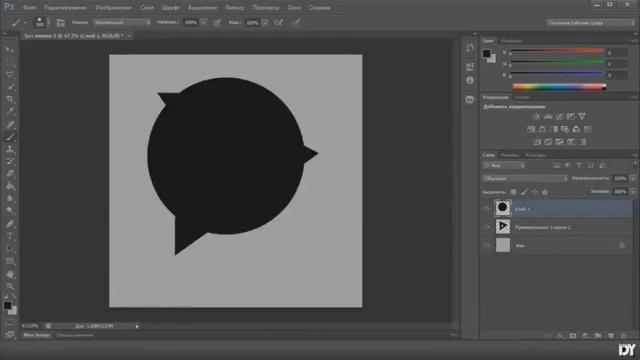This screenshot has height=360, width=640.
Task: Switch to the Каналы tab
Action: [510, 155]
